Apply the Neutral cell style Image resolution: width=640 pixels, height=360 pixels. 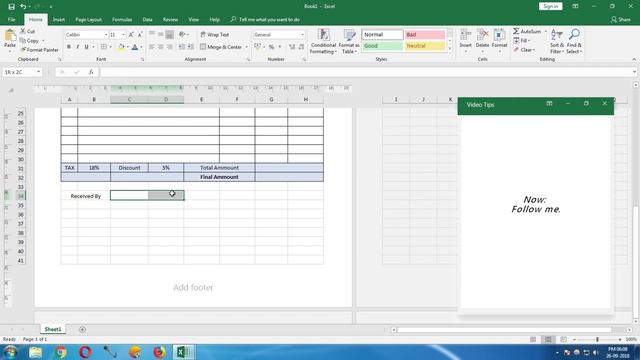tap(424, 46)
